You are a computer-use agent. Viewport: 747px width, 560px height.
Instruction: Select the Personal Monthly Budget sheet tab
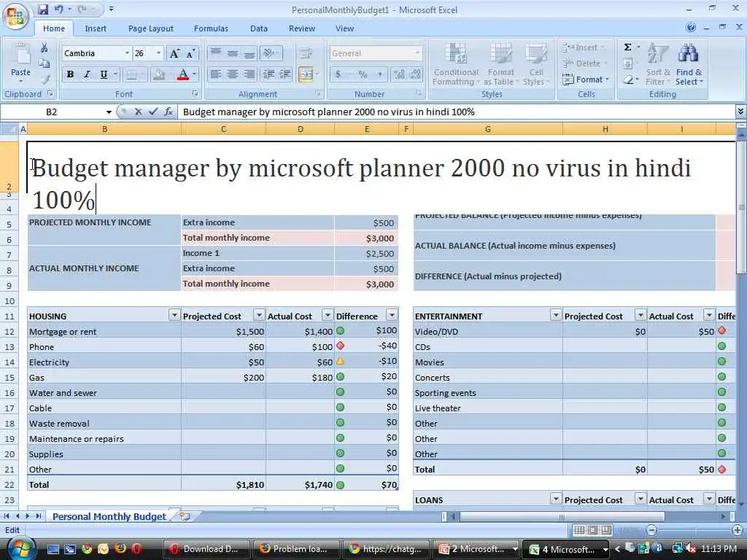pyautogui.click(x=109, y=517)
